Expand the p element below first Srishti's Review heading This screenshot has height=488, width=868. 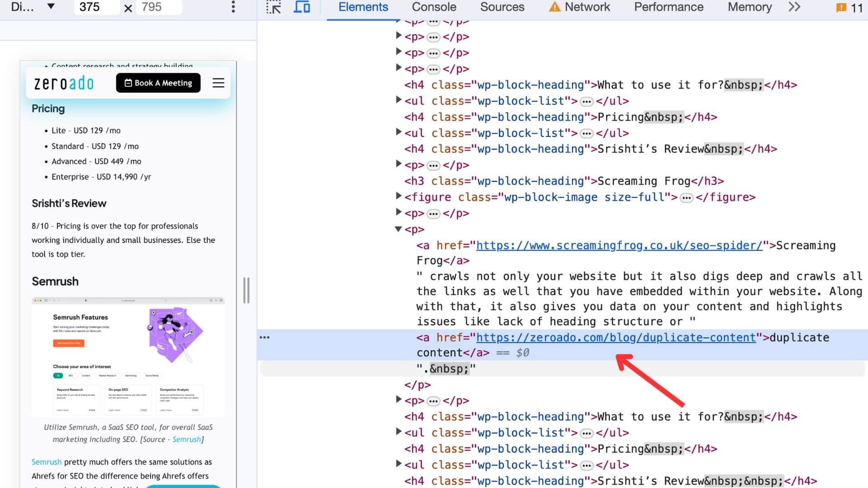point(398,164)
